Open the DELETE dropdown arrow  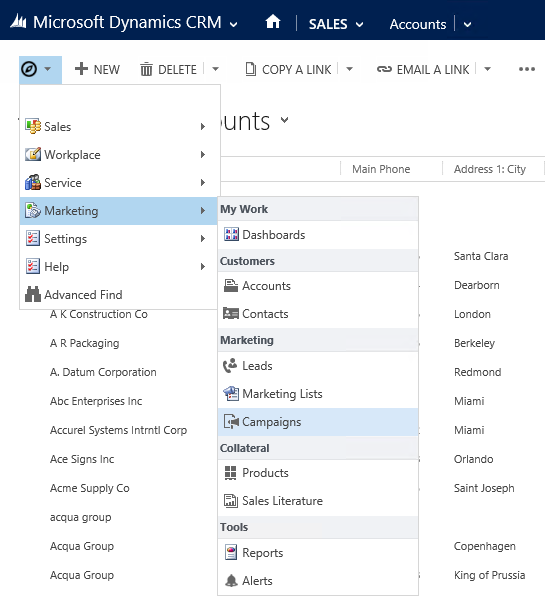[x=215, y=69]
